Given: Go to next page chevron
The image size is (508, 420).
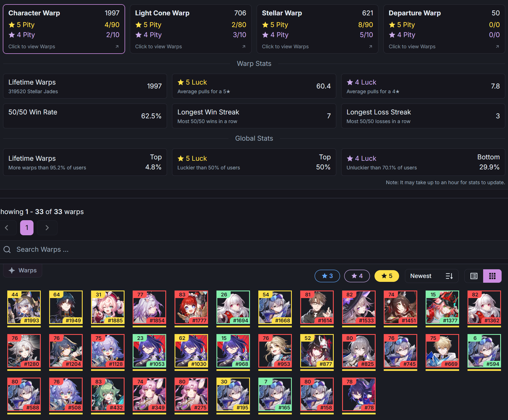Looking at the screenshot, I should coord(47,228).
